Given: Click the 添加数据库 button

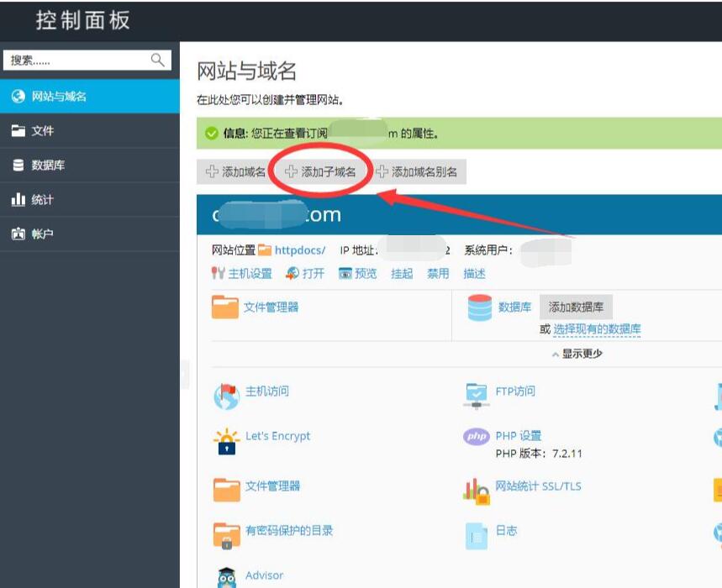Looking at the screenshot, I should (576, 307).
